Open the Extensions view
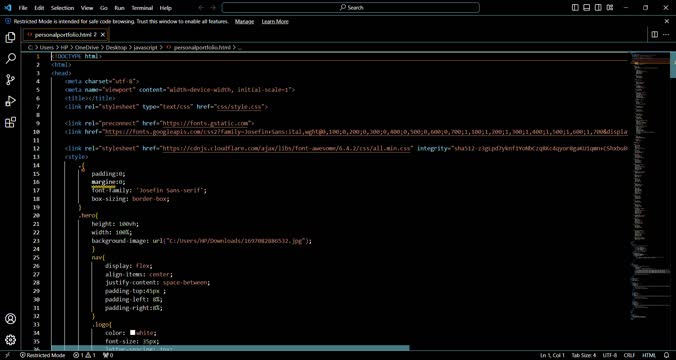Viewport: 676px width, 360px height. click(x=10, y=122)
